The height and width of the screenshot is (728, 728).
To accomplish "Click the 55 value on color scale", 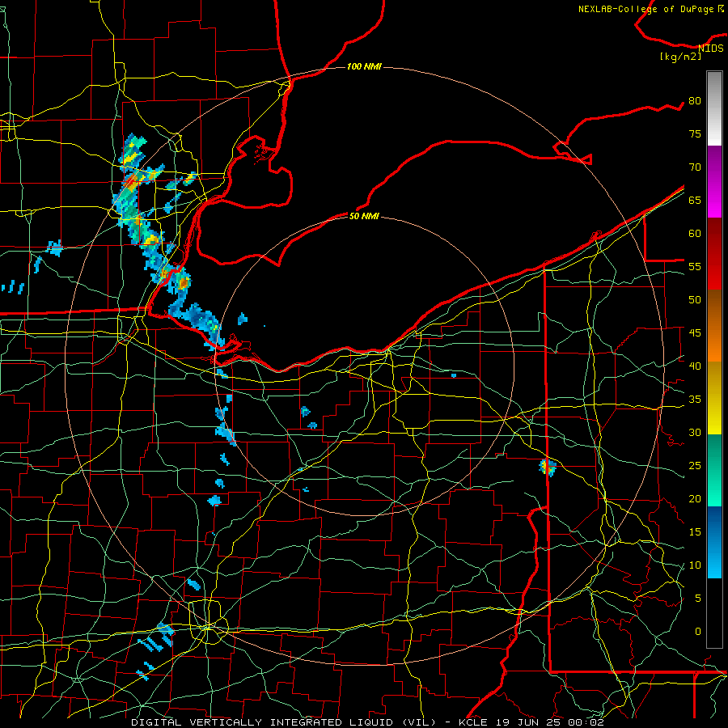I will click(695, 266).
